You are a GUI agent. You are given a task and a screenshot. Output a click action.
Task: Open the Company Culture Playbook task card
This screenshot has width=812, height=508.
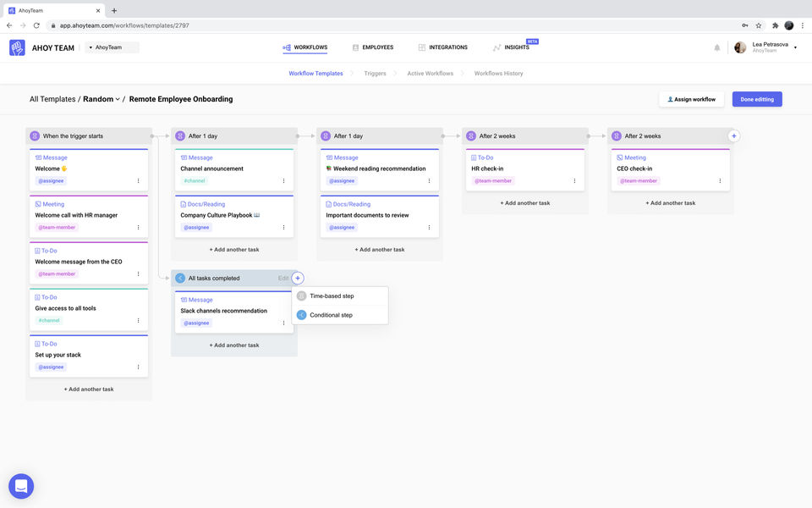coord(234,216)
